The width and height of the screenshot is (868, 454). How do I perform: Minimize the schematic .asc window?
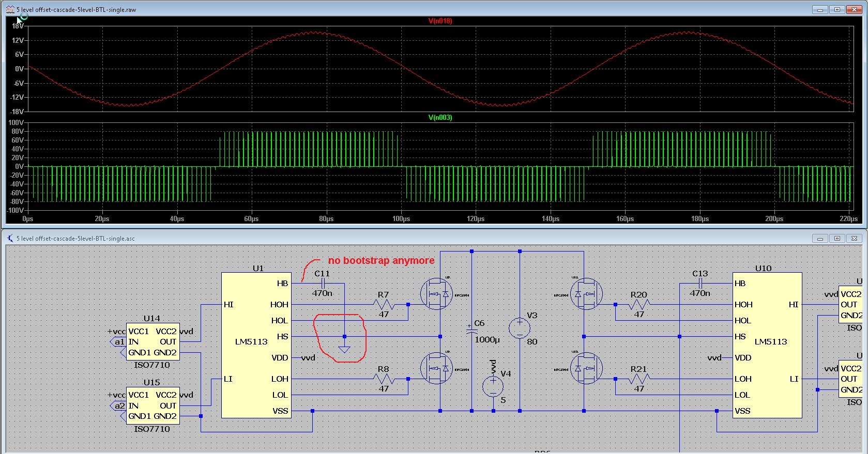pos(820,238)
